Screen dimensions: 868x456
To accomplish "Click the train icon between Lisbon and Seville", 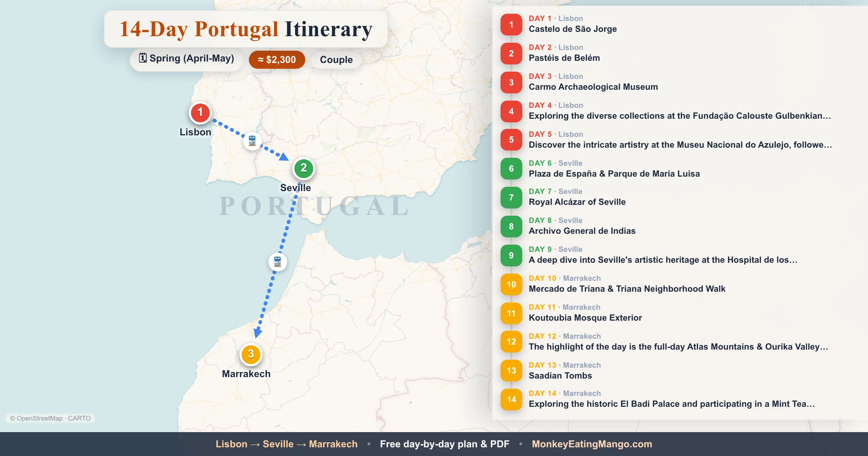I will click(252, 141).
